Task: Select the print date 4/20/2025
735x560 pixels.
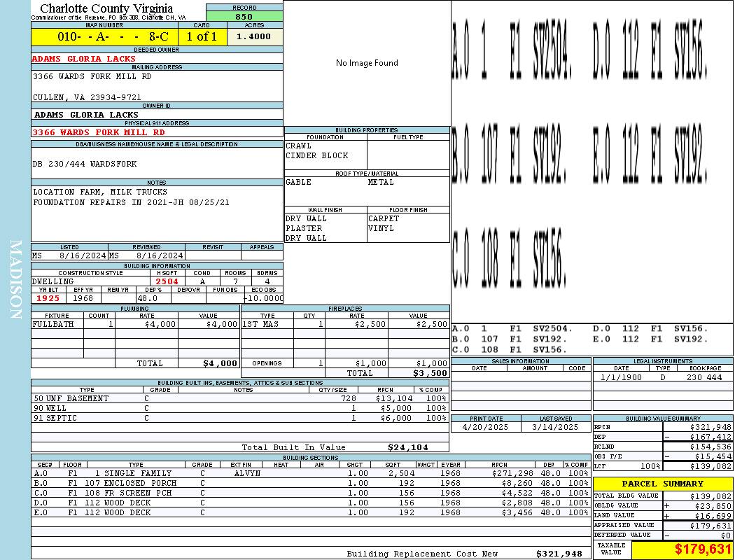Action: tap(485, 427)
